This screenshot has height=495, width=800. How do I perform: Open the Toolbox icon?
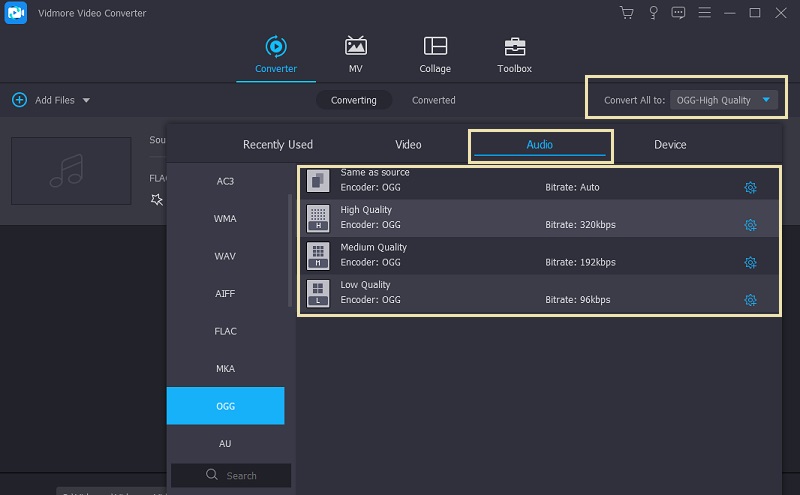514,47
